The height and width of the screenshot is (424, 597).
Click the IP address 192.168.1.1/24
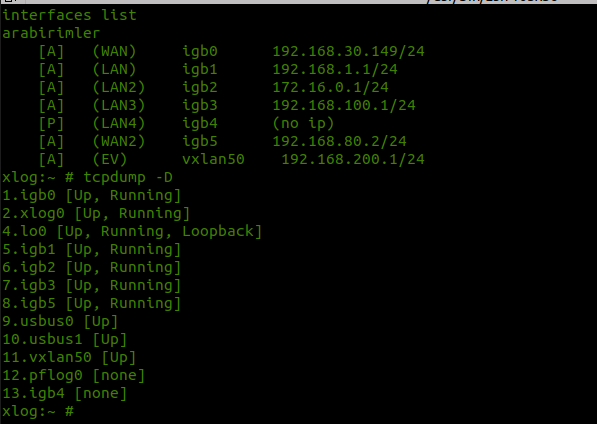point(335,69)
